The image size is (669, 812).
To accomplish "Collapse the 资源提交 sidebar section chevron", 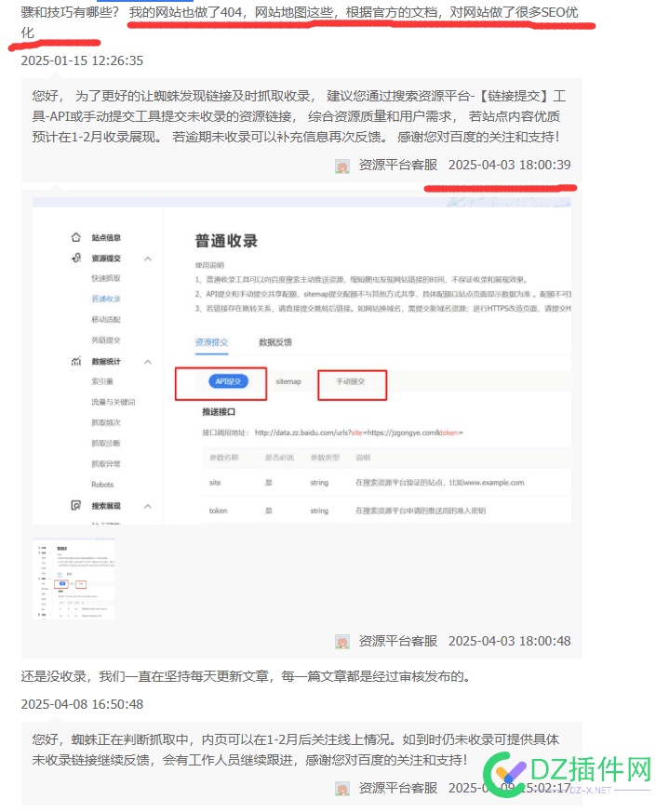I will pyautogui.click(x=148, y=259).
